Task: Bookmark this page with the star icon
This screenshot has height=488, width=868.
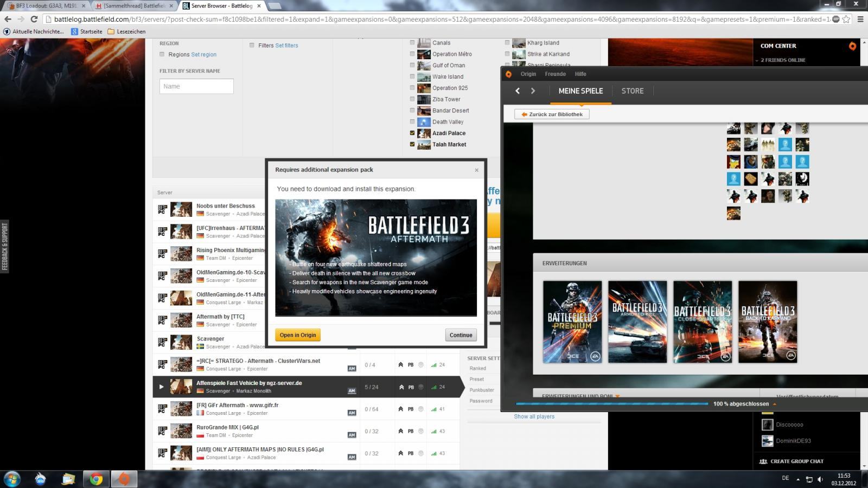Action: click(x=846, y=19)
